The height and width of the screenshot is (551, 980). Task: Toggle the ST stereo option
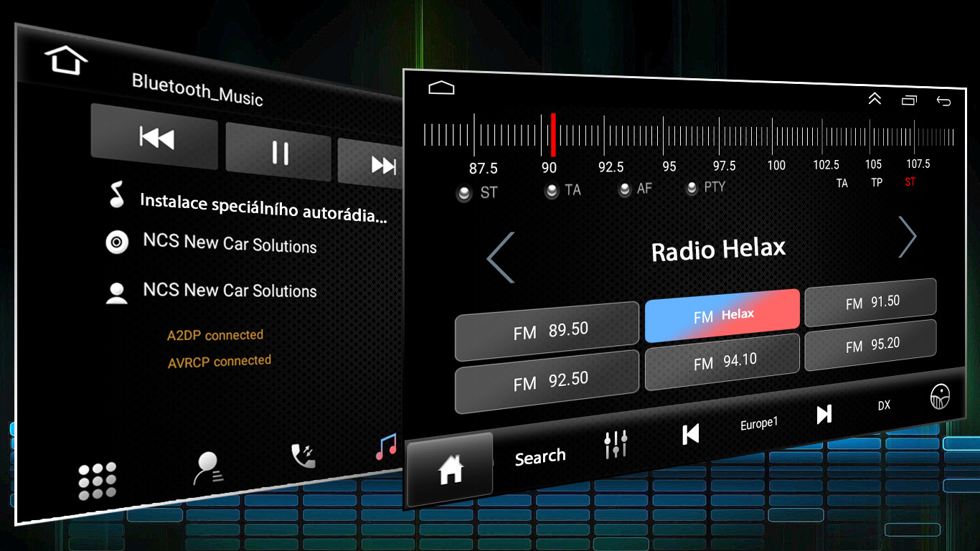(x=464, y=194)
